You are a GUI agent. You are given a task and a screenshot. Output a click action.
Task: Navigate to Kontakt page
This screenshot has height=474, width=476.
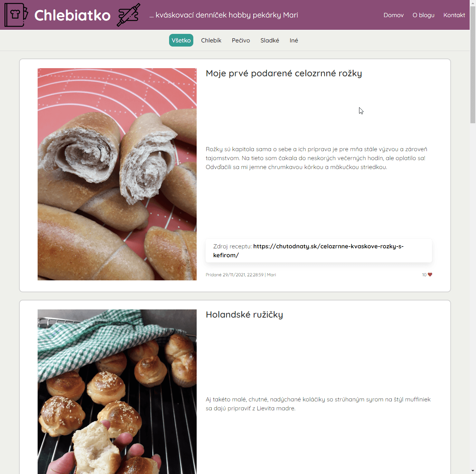coord(454,15)
